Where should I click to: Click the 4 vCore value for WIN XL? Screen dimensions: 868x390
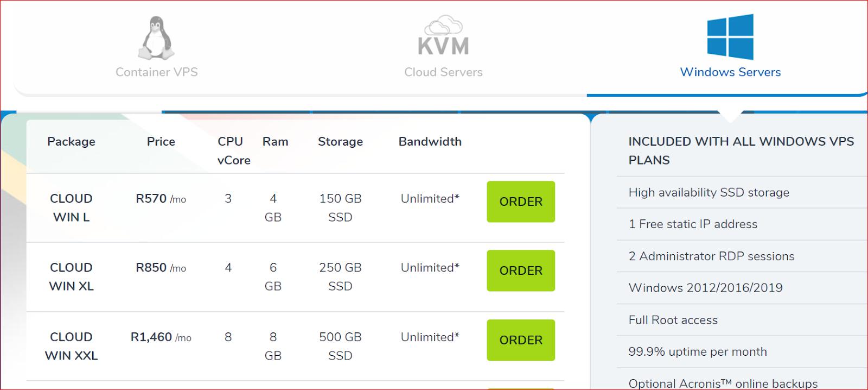tap(228, 268)
